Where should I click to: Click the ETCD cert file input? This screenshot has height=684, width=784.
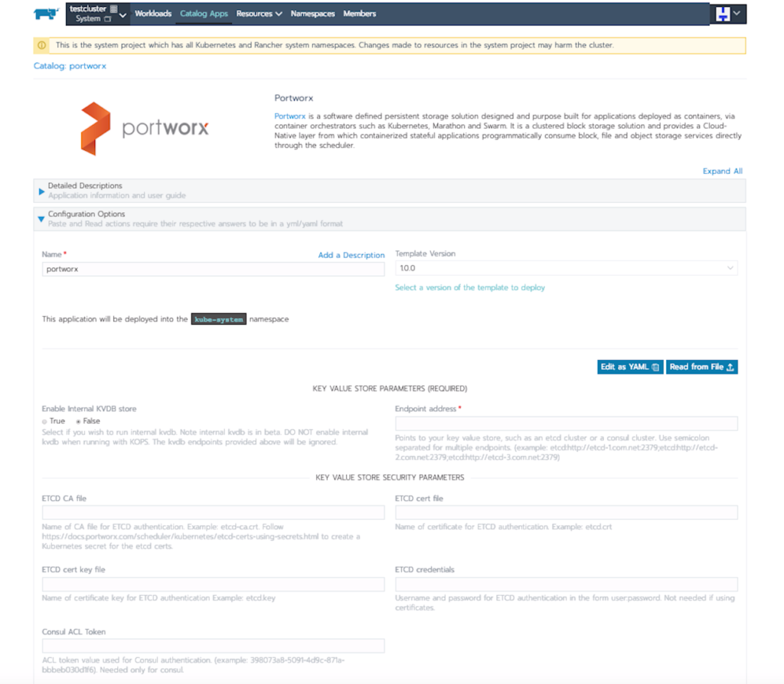[x=566, y=512]
